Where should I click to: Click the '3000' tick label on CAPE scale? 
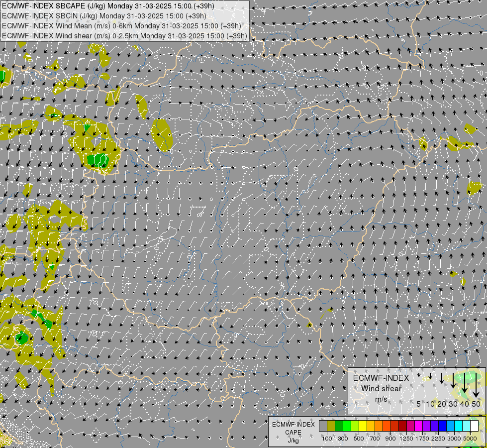click(x=454, y=439)
